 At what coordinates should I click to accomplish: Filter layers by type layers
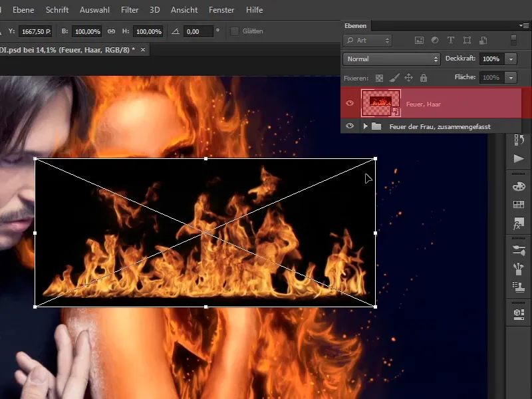coord(452,40)
